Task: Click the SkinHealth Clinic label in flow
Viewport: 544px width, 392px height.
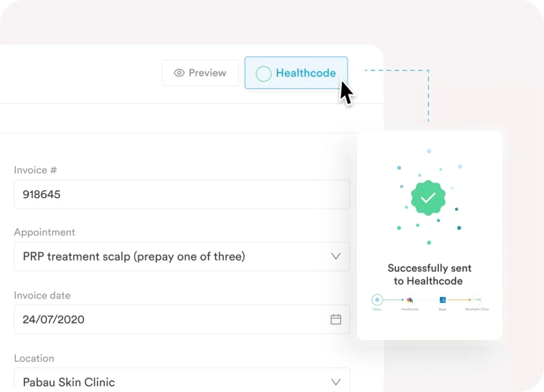Action: 477,309
